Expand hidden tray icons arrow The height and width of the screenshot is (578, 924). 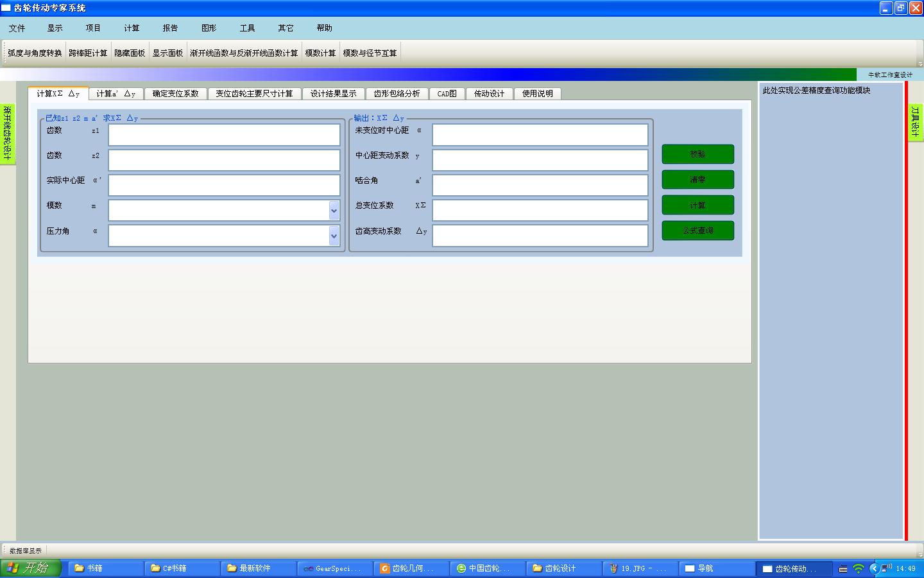874,568
